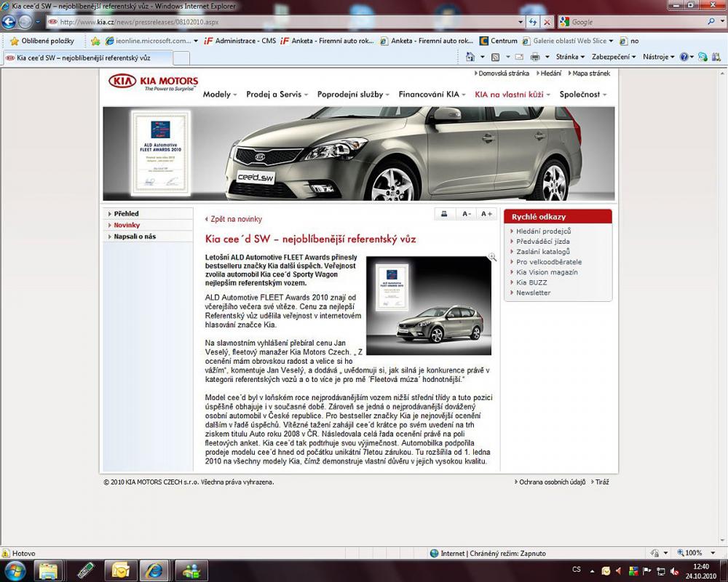Screen dimensions: 728x582
Task: Click Oblíbené položky favorites button
Action: click(x=41, y=41)
